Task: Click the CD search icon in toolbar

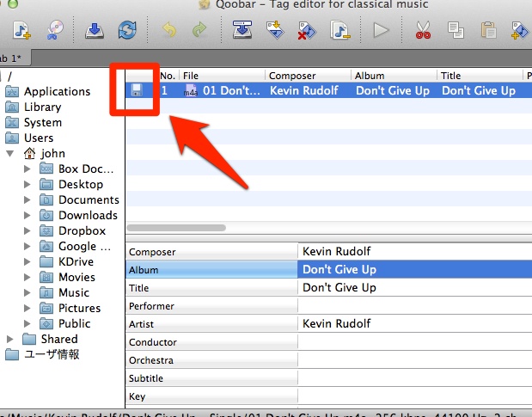Action: tap(55, 30)
